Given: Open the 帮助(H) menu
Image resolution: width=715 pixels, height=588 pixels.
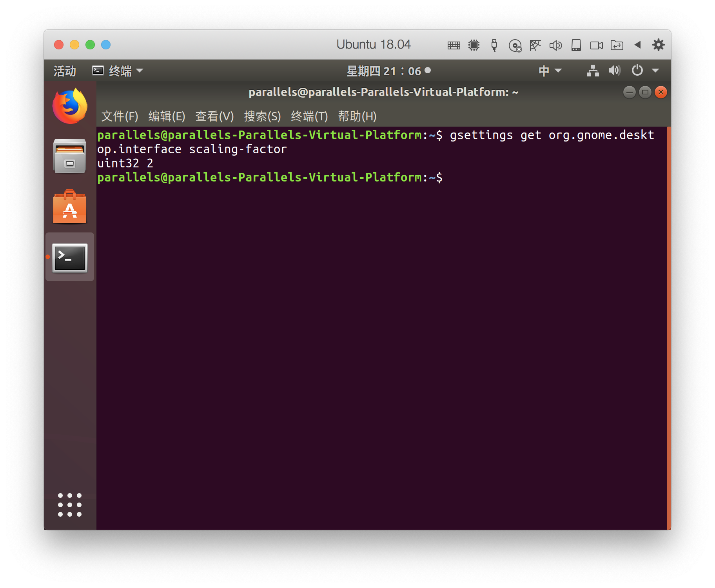Looking at the screenshot, I should click(357, 116).
